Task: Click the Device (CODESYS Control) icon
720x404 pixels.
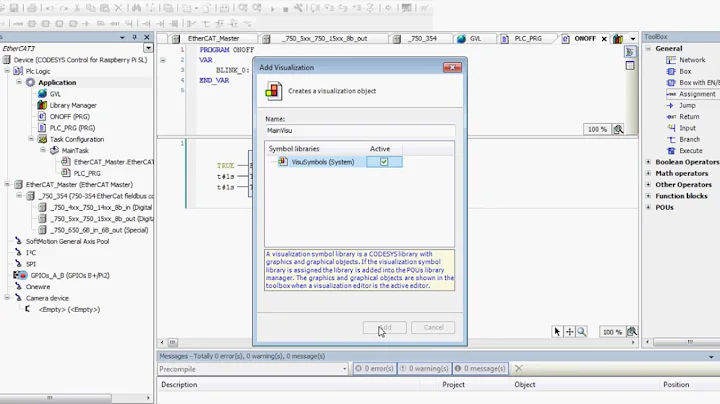Action: (x=6, y=60)
